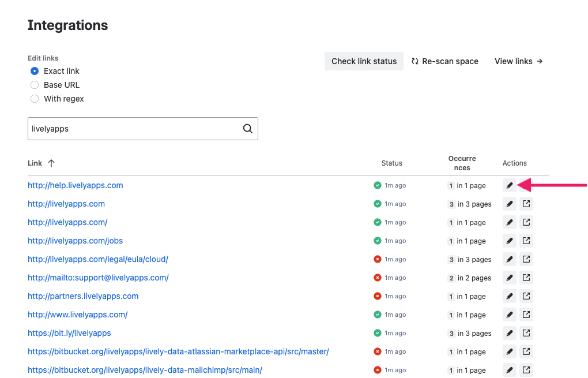Viewport: 588px width, 378px height.
Task: Open external link icon for http://livelyapps.com
Action: coord(526,204)
